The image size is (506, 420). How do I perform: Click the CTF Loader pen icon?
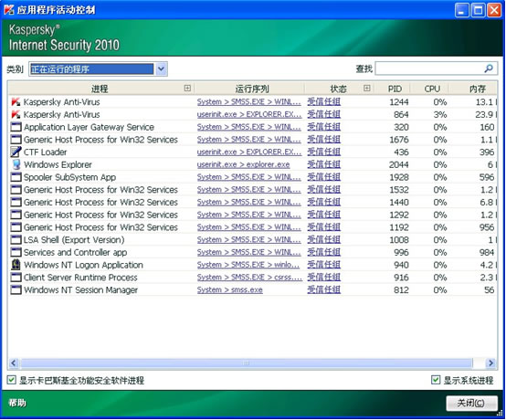pyautogui.click(x=16, y=152)
